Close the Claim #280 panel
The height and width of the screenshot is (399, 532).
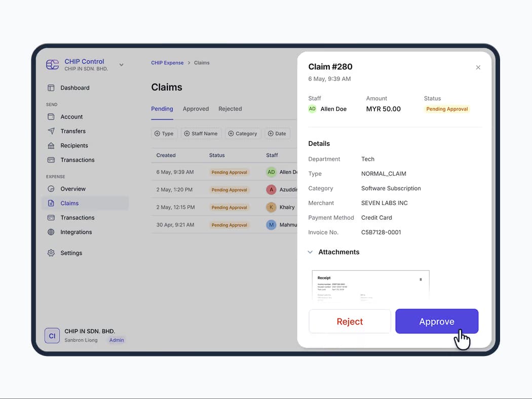point(478,67)
